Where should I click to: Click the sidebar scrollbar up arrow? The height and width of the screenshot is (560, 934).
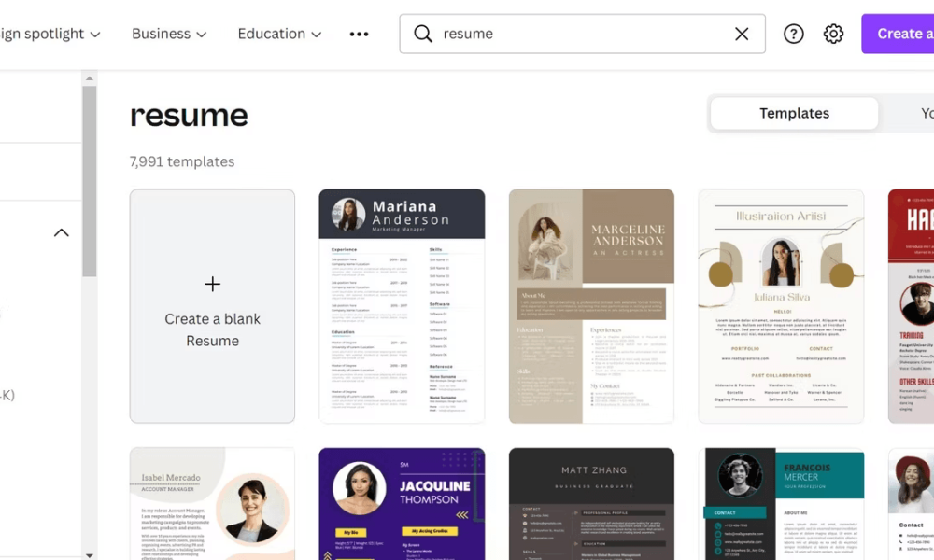[90, 78]
